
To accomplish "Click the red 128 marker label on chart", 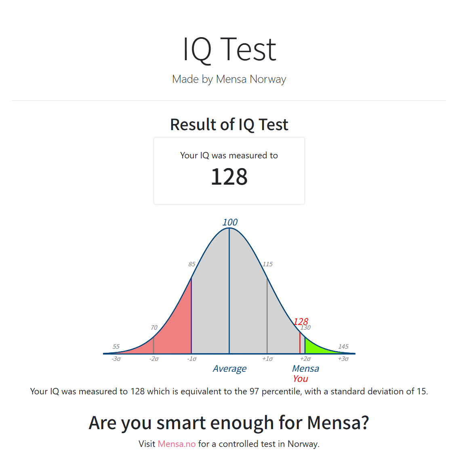I will (301, 321).
